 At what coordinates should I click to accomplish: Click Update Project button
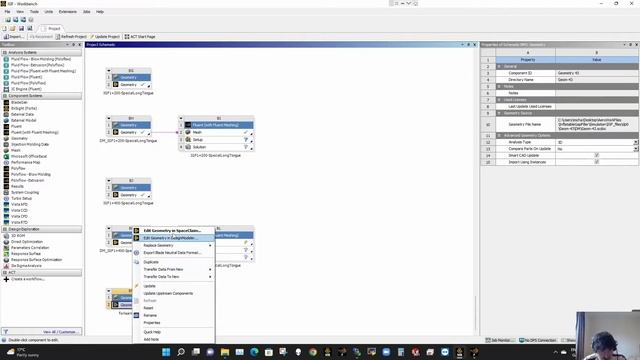point(105,37)
